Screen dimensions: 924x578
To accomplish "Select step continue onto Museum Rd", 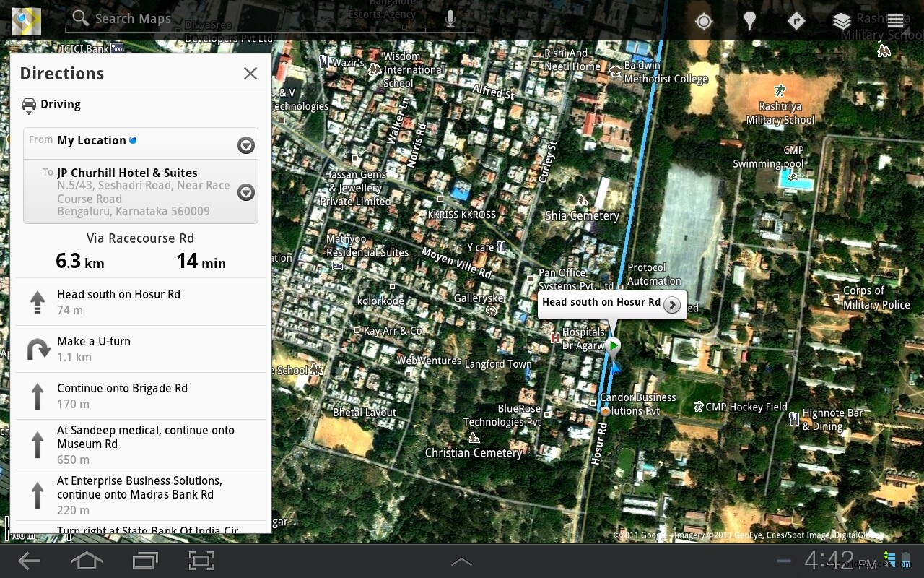I will click(x=141, y=445).
